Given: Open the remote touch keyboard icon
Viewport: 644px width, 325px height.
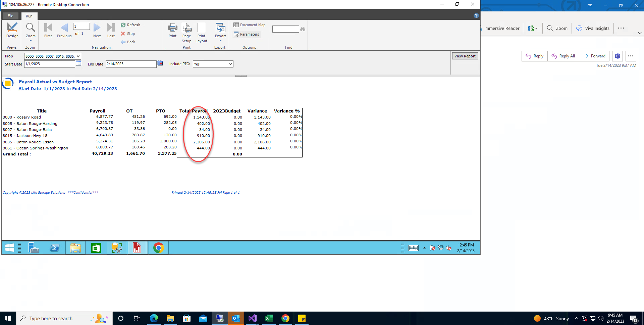Looking at the screenshot, I should 413,248.
